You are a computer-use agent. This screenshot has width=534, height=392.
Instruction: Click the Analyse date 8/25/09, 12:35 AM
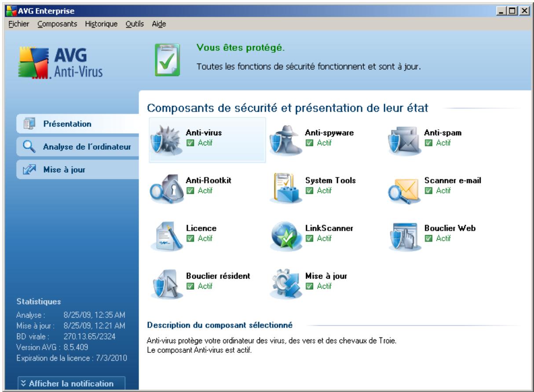coord(95,315)
